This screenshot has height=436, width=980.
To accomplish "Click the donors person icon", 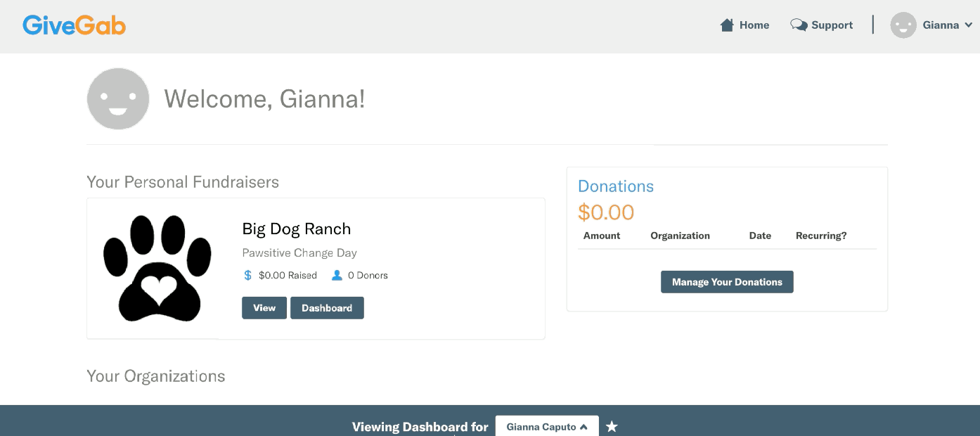I will pos(337,275).
